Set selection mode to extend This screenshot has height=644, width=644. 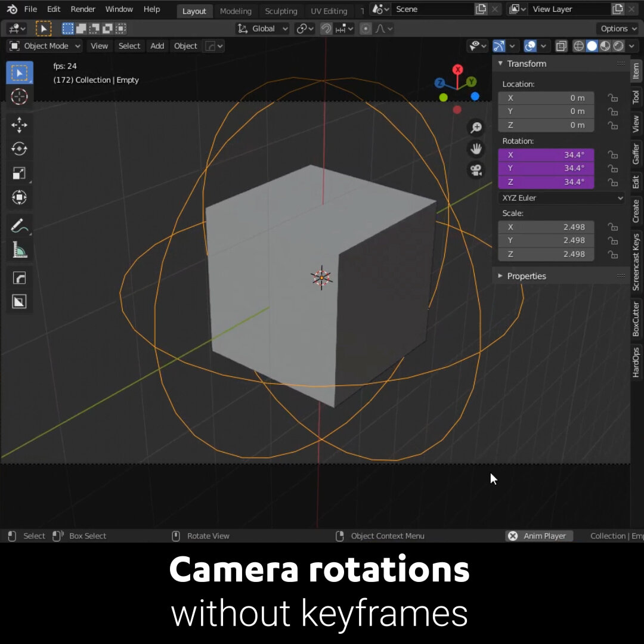pyautogui.click(x=81, y=29)
